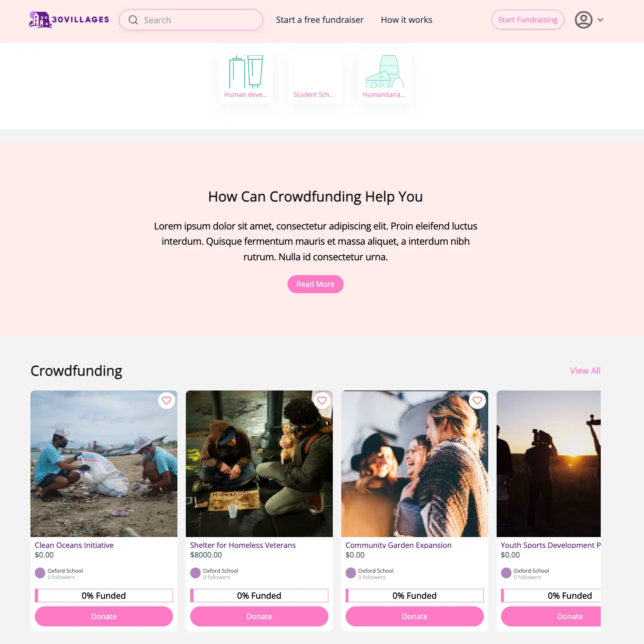The image size is (644, 644).
Task: Focus the Search input field
Action: coord(191,20)
